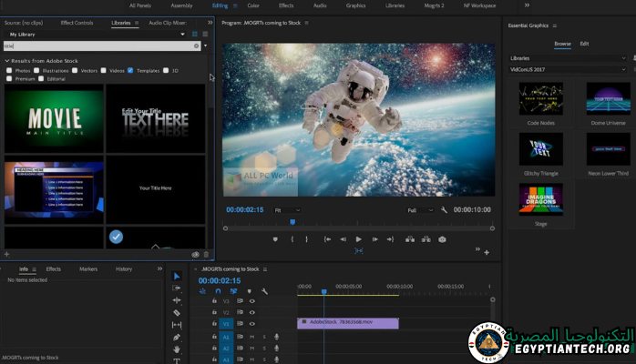
Task: Select the Pen tool
Action: pos(177,337)
